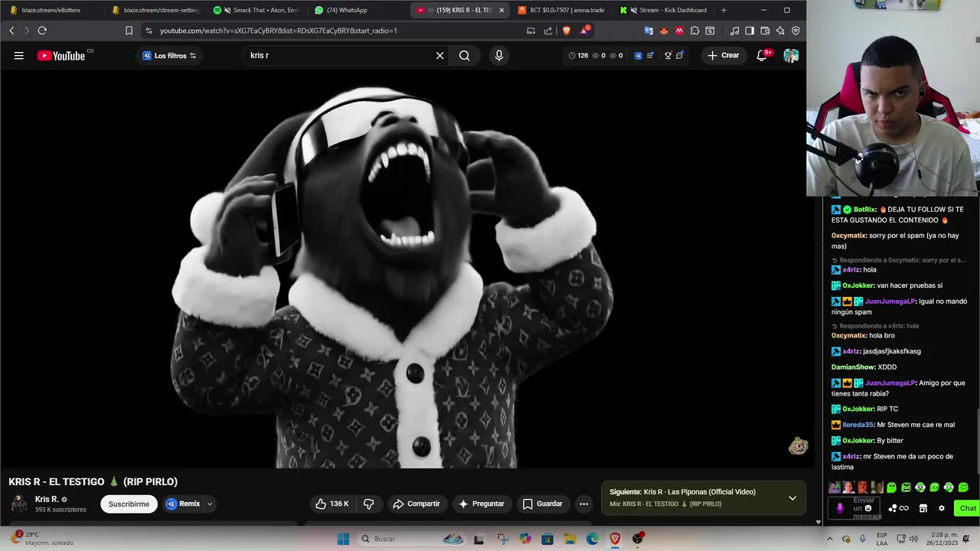Image resolution: width=980 pixels, height=551 pixels.
Task: Click the green Chat send button
Action: (968, 508)
